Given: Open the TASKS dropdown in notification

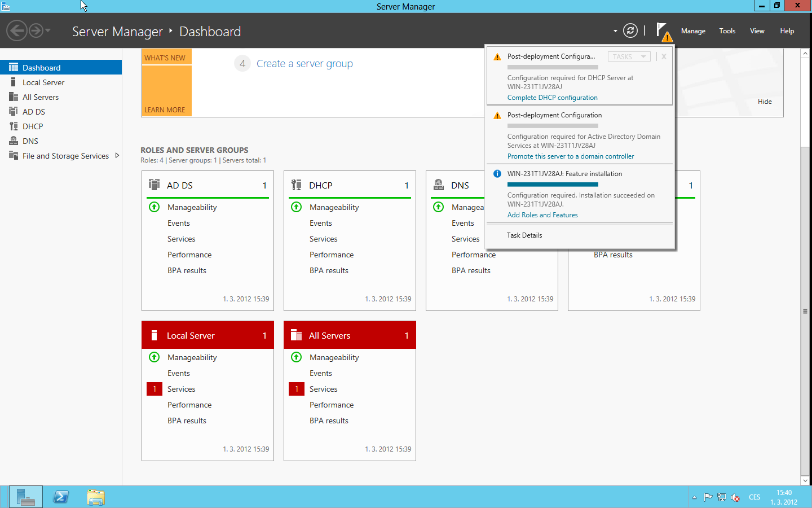Looking at the screenshot, I should pyautogui.click(x=629, y=56).
